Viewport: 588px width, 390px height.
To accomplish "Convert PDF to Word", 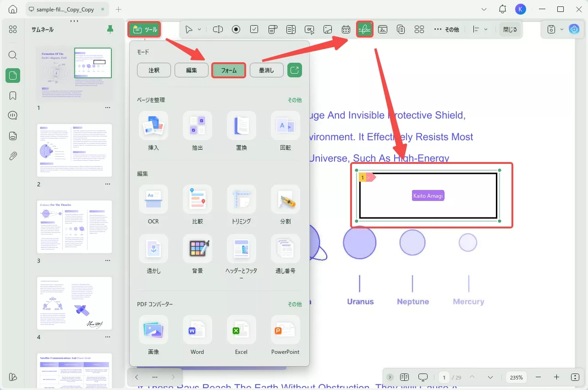I will [x=198, y=335].
